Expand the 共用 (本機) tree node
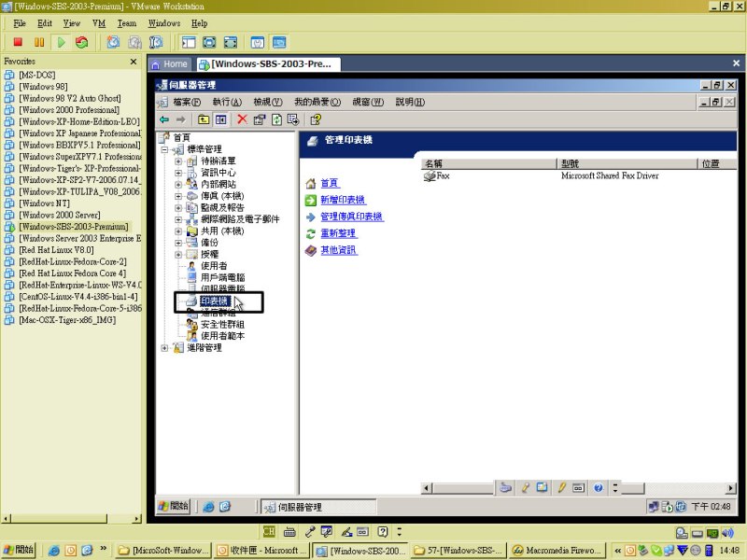This screenshot has width=747, height=560. coord(178,231)
